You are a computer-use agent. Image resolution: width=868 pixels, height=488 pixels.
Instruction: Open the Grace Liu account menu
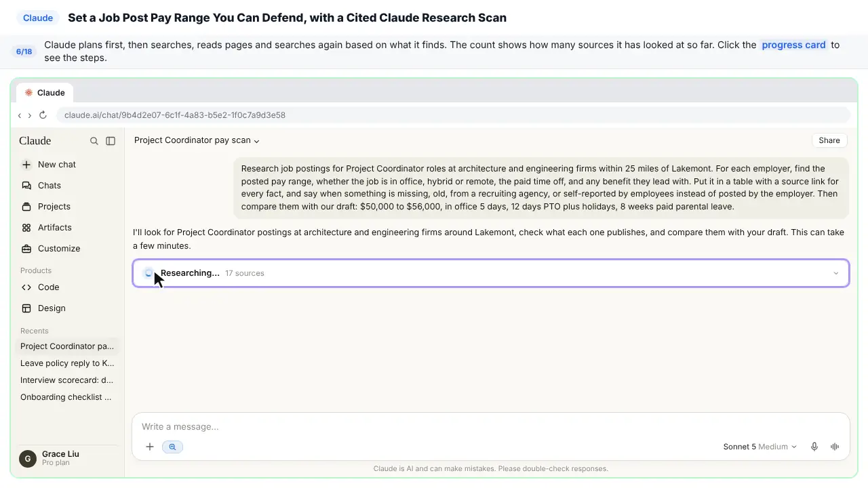point(66,459)
